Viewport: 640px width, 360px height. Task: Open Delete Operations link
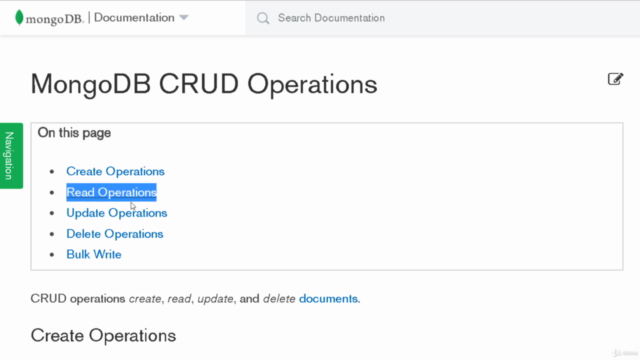(115, 234)
